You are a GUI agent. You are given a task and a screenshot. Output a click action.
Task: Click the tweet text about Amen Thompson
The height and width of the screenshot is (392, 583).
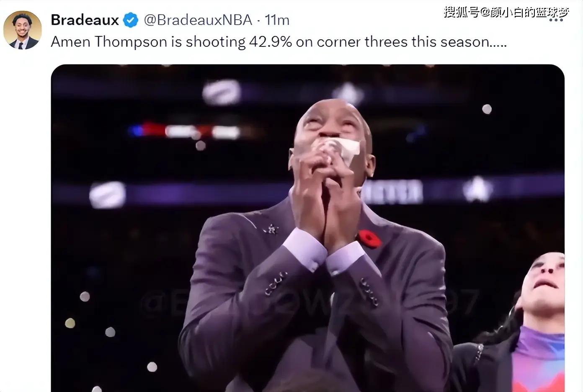[279, 42]
